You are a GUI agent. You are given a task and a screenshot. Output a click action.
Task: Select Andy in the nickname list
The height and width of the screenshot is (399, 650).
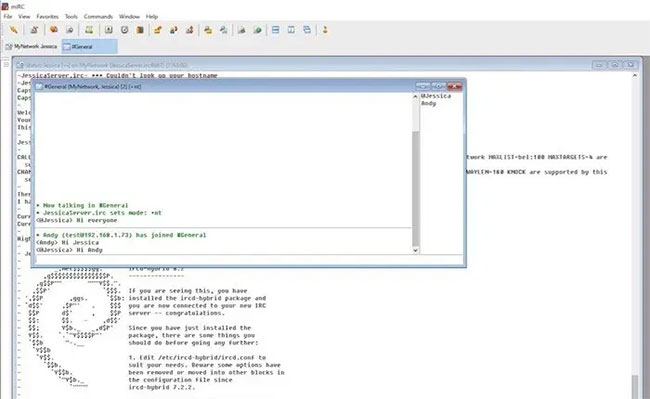pyautogui.click(x=429, y=103)
